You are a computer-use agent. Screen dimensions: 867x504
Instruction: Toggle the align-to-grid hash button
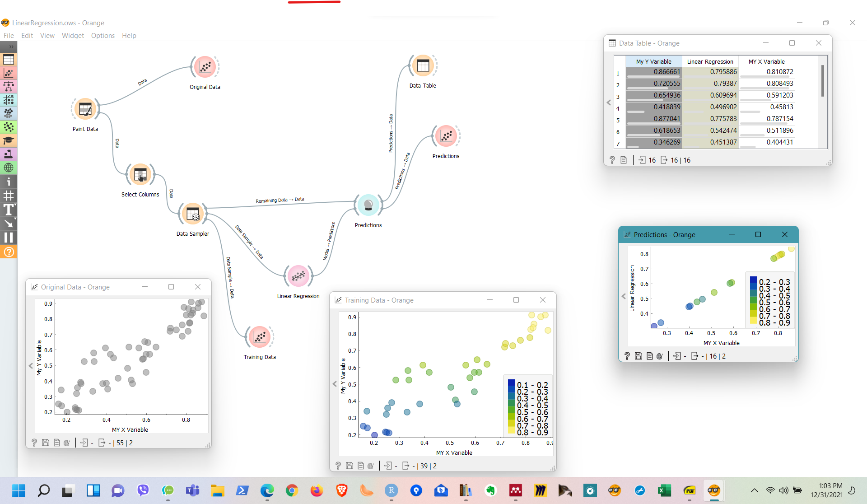(9, 196)
